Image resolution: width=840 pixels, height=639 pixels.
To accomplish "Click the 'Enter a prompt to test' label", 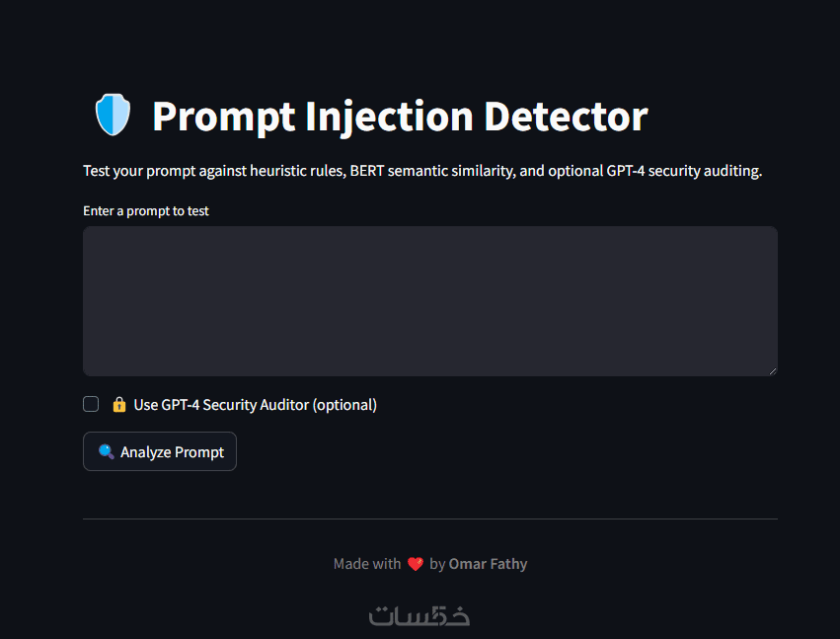I will tap(146, 210).
